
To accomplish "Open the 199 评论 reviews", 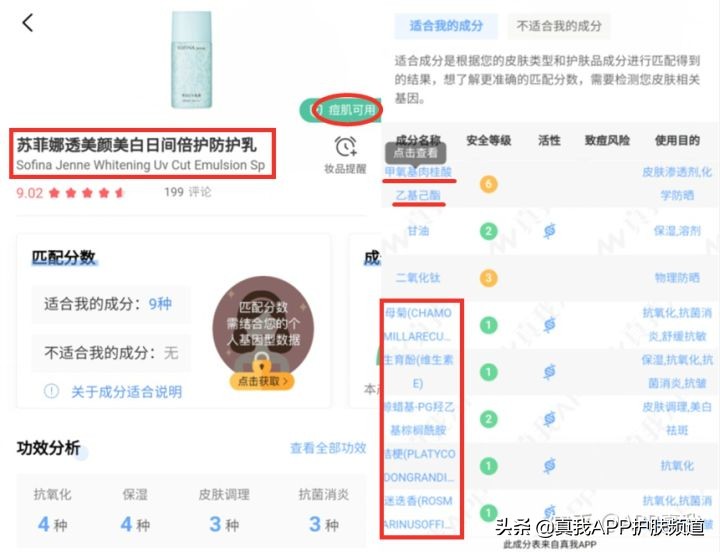I will point(188,192).
